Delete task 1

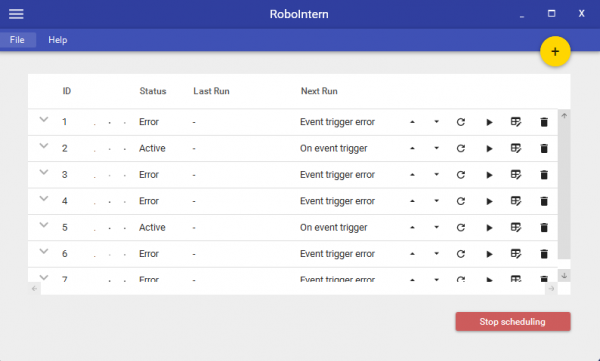[x=544, y=122]
